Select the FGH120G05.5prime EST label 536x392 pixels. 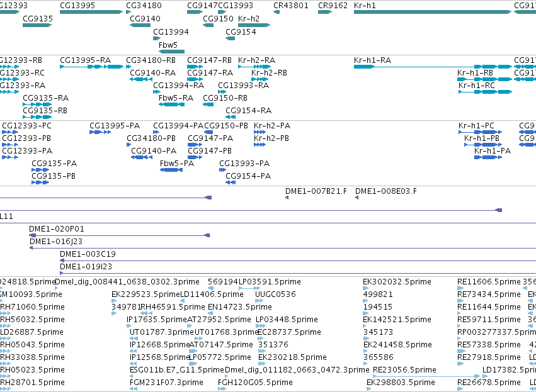(255, 383)
